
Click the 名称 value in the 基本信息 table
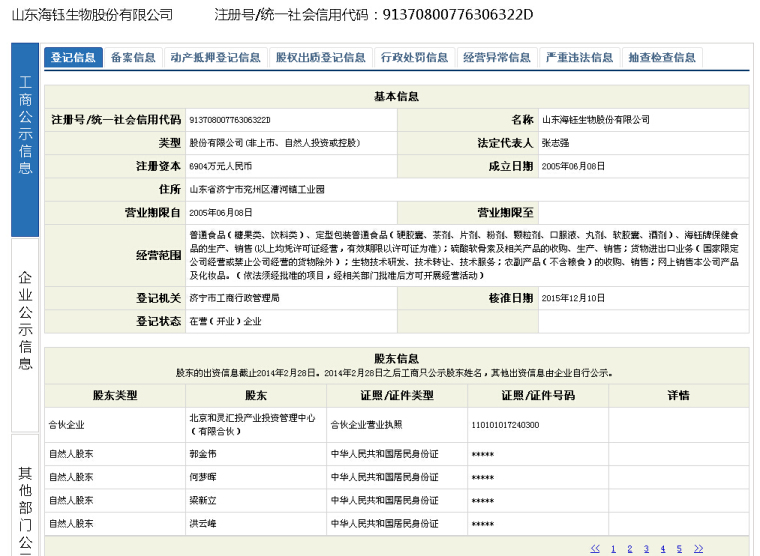click(x=596, y=120)
